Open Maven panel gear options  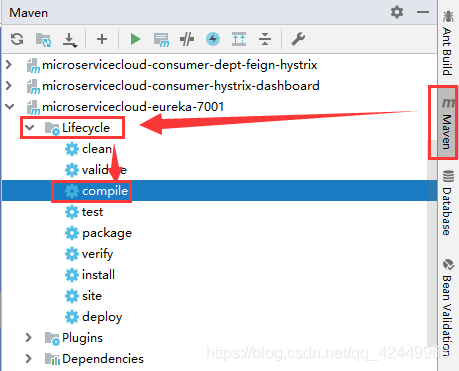coord(397,12)
